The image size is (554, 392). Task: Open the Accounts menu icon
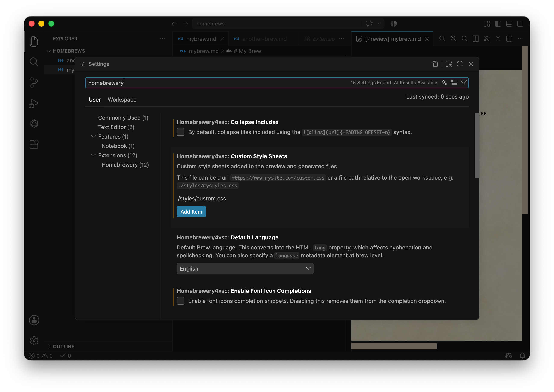tap(34, 320)
